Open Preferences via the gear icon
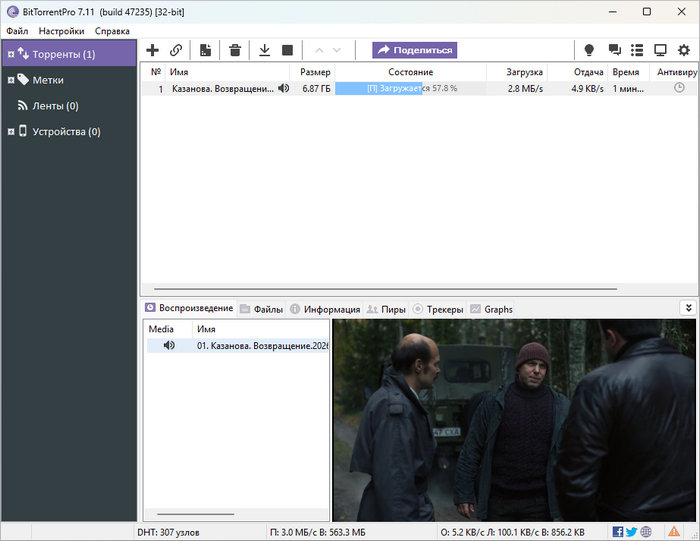 click(684, 50)
